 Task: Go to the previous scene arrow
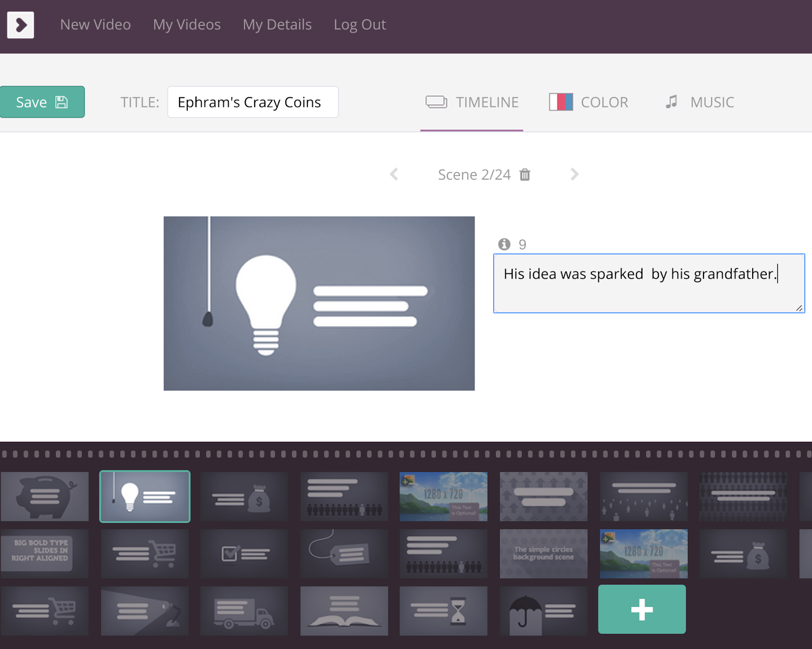pyautogui.click(x=394, y=175)
